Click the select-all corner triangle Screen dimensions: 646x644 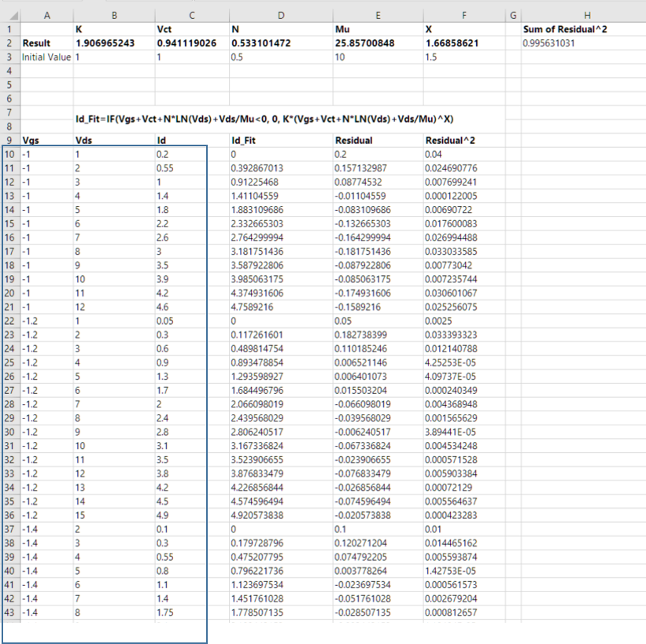(13, 16)
